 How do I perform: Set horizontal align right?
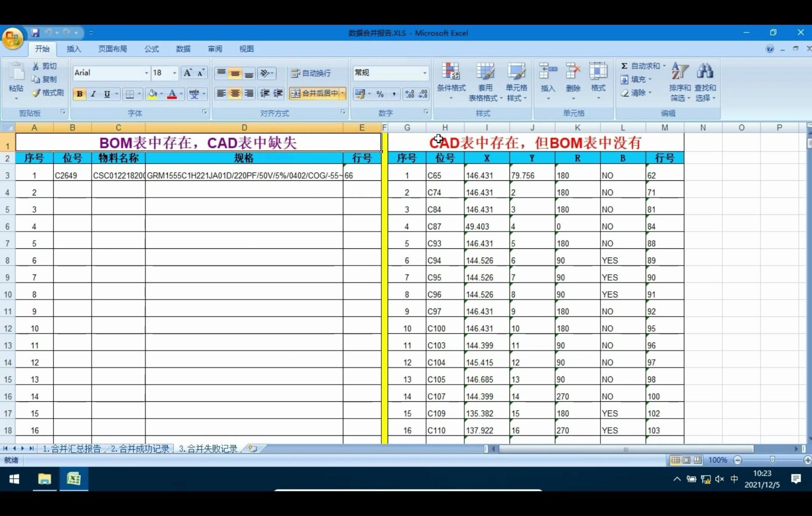[x=249, y=93]
